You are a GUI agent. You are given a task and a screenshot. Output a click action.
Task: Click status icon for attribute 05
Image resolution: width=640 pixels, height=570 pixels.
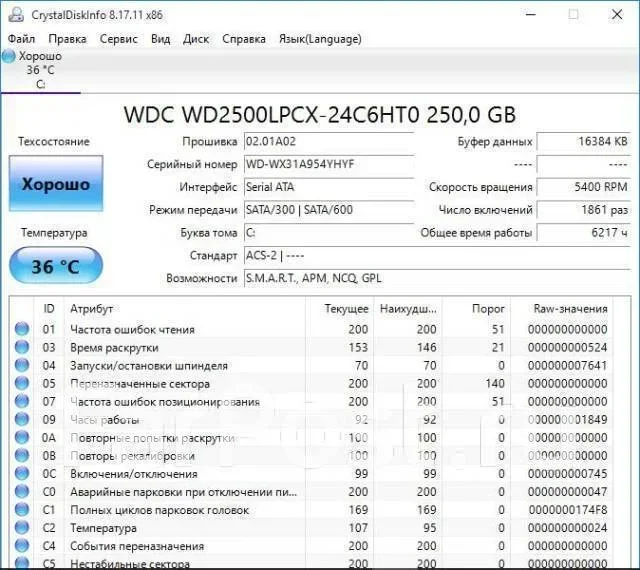click(x=22, y=383)
